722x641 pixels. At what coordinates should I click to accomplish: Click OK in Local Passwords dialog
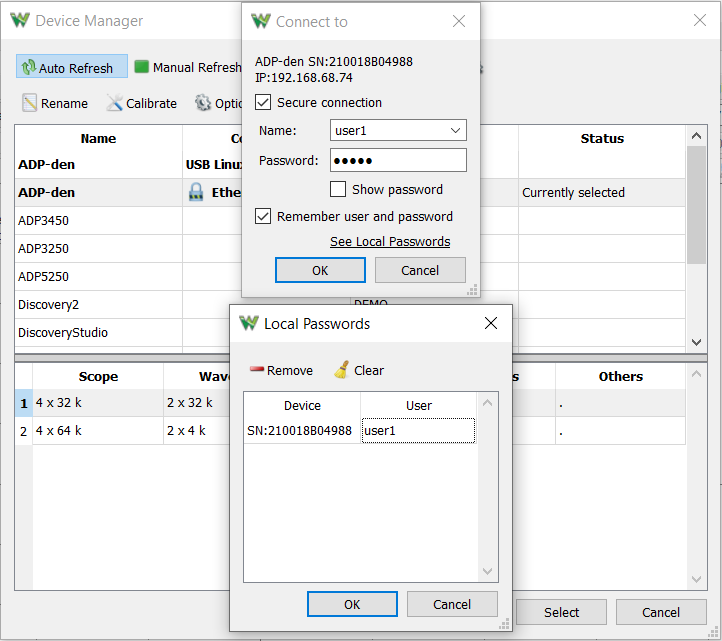pos(352,604)
